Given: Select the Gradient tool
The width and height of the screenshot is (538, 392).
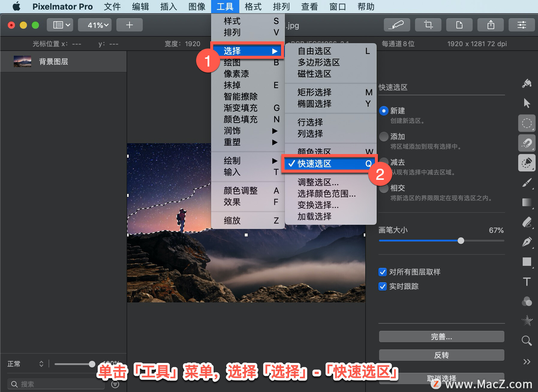Looking at the screenshot, I should 527,203.
